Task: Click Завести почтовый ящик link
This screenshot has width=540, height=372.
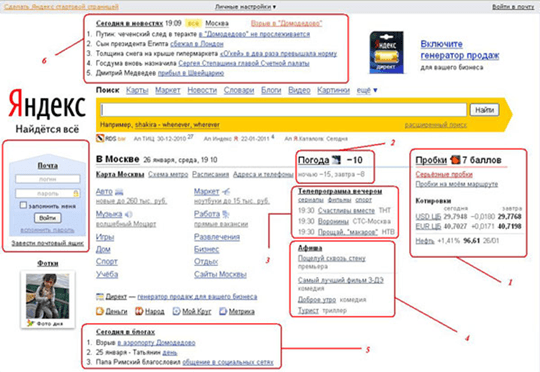Action: (x=48, y=243)
